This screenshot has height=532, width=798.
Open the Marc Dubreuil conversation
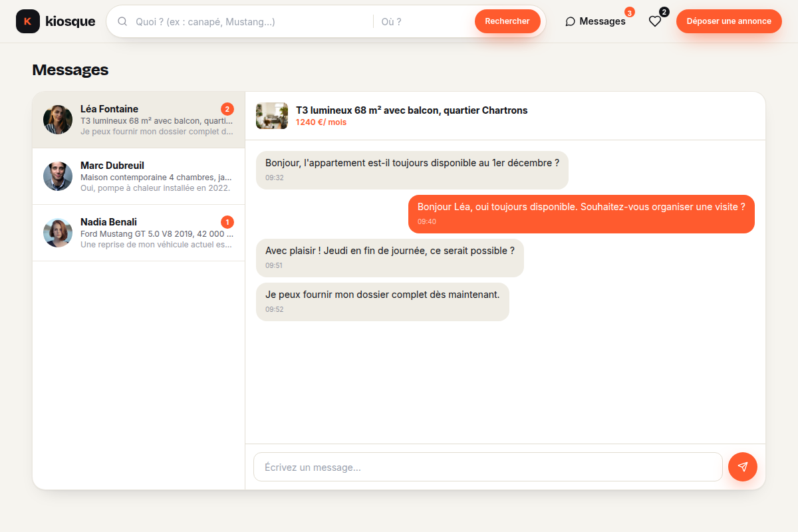pyautogui.click(x=138, y=176)
